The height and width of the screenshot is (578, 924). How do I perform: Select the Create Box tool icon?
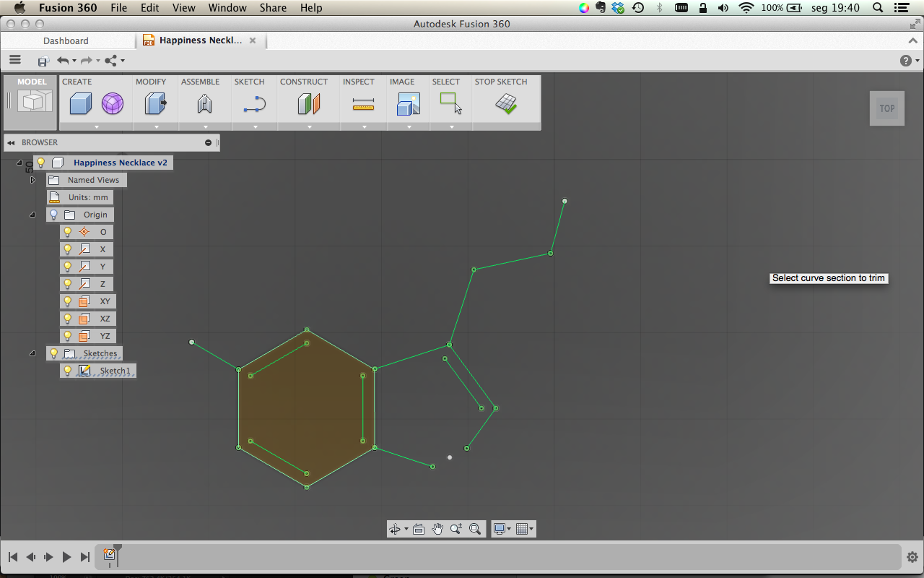(x=80, y=104)
